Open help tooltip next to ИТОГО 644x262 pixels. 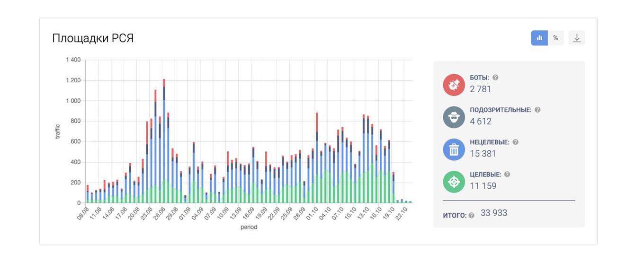(471, 216)
